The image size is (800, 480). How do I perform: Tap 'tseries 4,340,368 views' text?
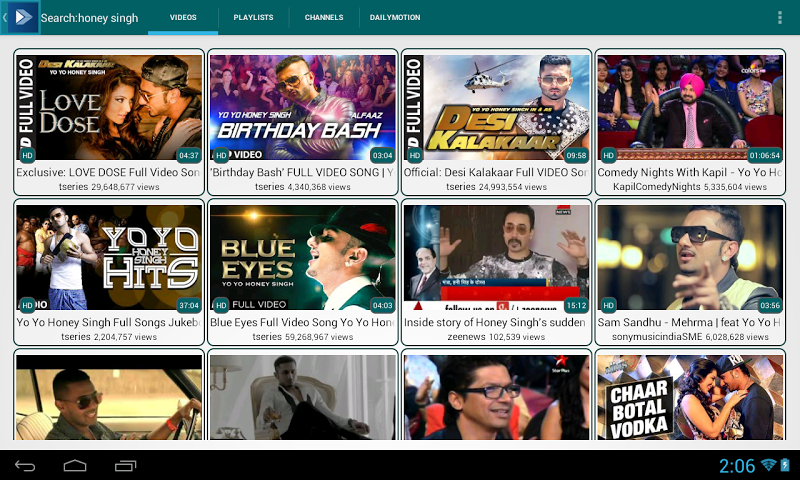303,187
